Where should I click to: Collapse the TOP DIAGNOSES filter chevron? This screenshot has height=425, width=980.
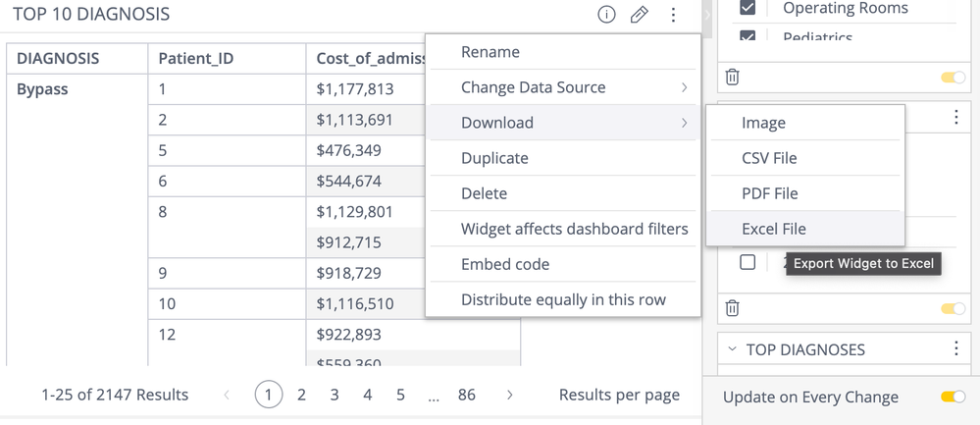(x=731, y=349)
